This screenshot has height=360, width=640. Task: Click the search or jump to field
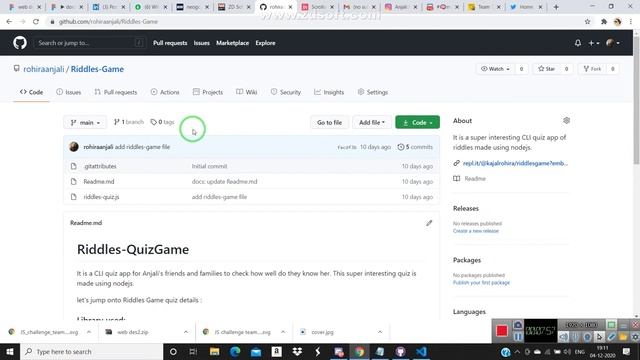pos(90,42)
